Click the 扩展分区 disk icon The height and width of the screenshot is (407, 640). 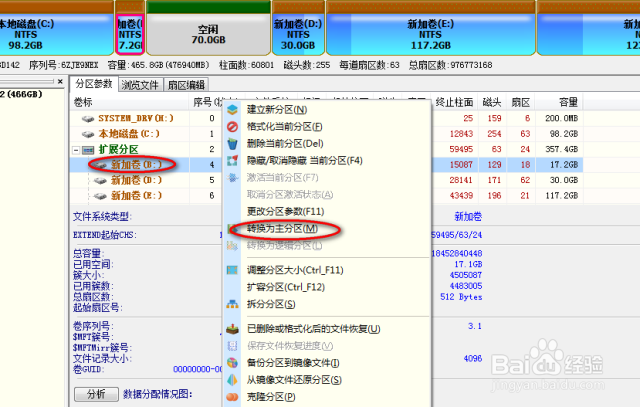(88, 150)
